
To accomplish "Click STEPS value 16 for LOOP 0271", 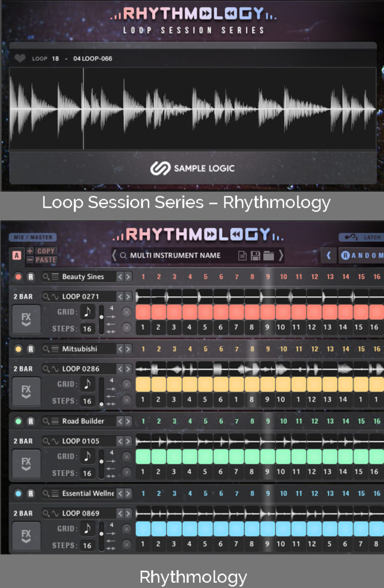I will pos(87,329).
